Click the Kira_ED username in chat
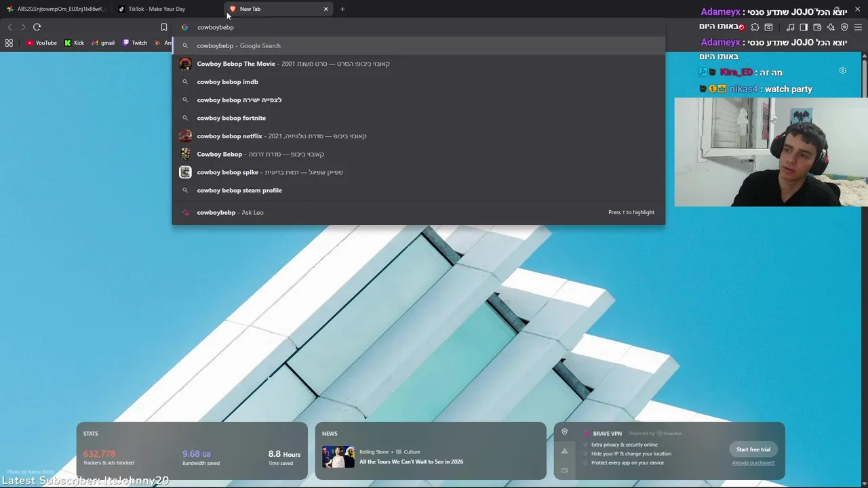 pyautogui.click(x=736, y=73)
